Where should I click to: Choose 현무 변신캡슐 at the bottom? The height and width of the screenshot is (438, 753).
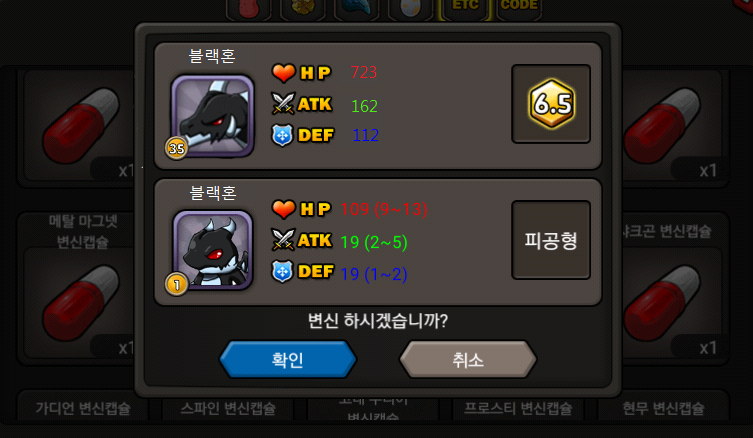click(663, 408)
